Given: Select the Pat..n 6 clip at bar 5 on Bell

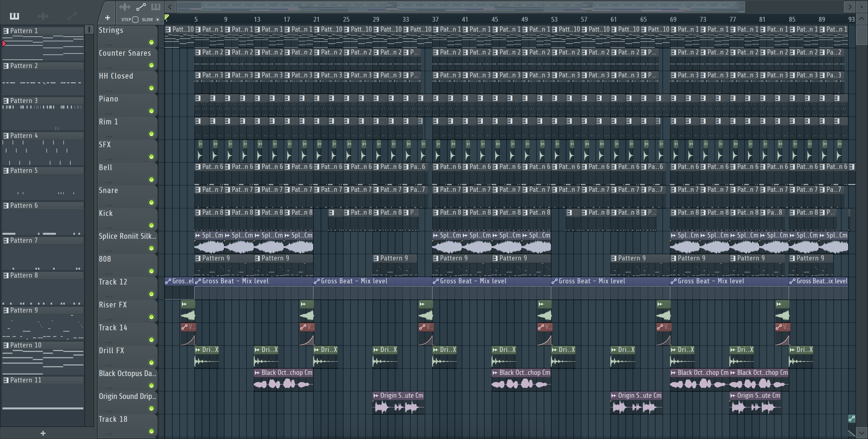Looking at the screenshot, I should pyautogui.click(x=209, y=173).
